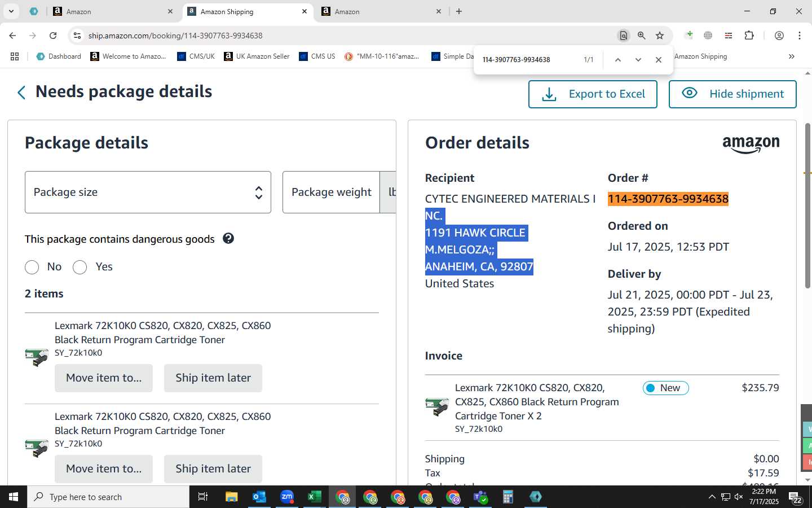This screenshot has height=508, width=812.
Task: Show hidden system tray icons chevron
Action: click(712, 497)
